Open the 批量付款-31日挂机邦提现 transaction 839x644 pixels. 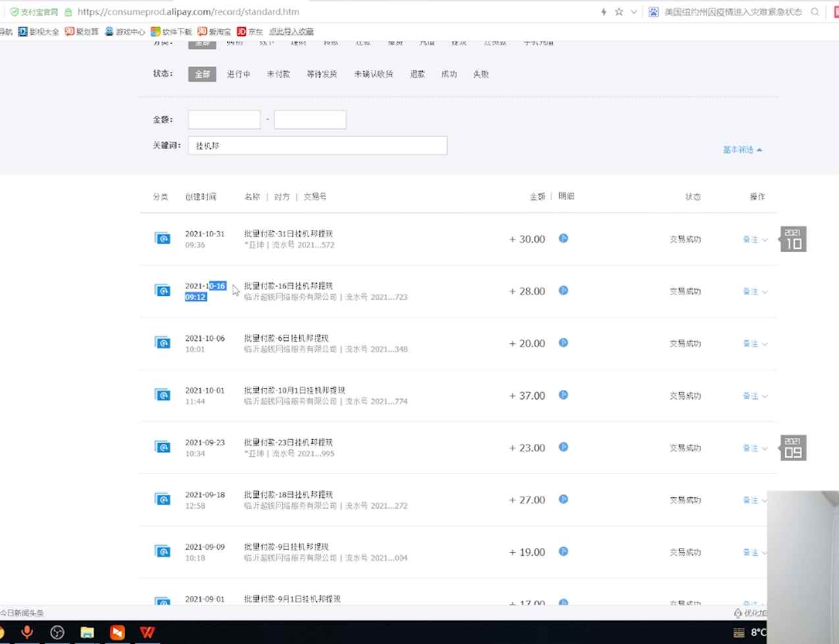point(288,233)
